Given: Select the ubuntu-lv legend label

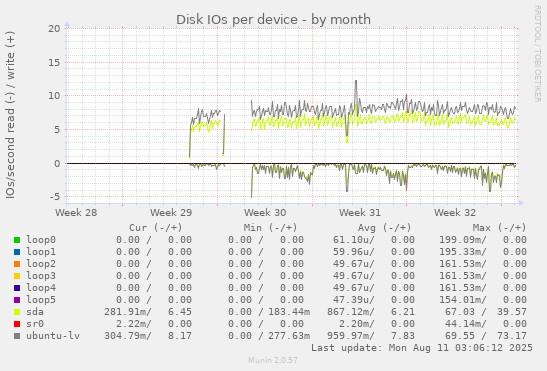Looking at the screenshot, I should pyautogui.click(x=53, y=335).
